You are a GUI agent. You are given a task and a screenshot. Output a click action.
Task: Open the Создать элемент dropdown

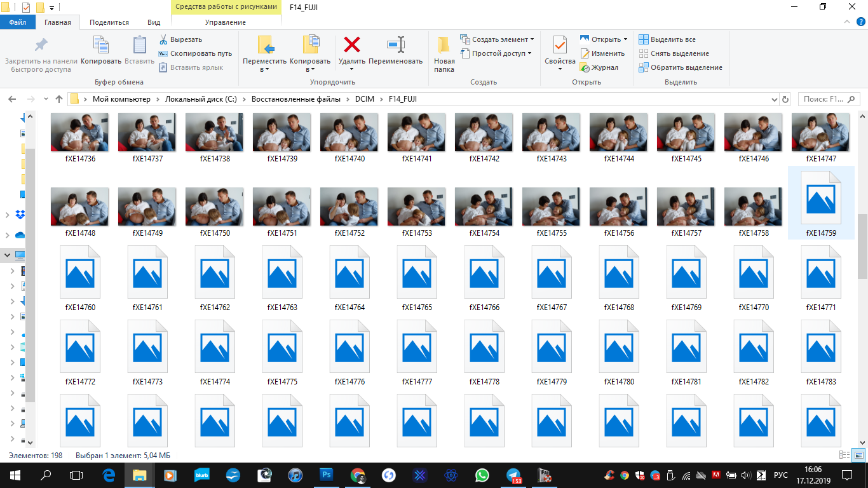point(532,39)
